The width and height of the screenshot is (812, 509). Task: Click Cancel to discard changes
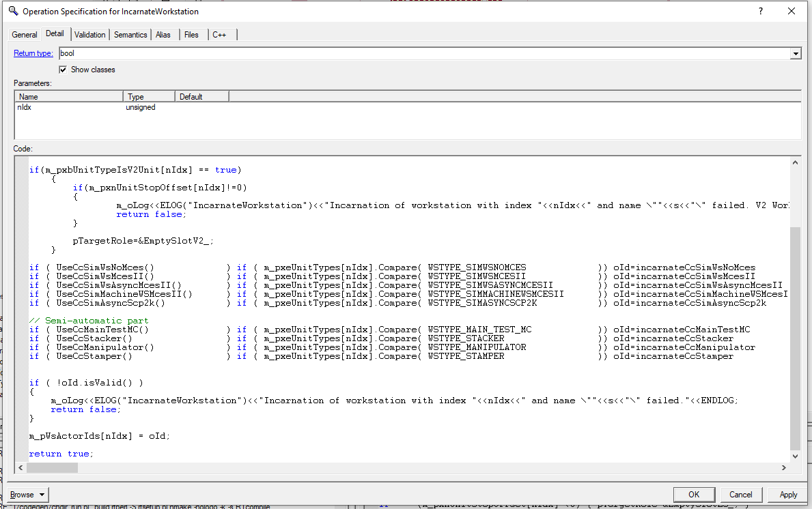[x=742, y=495]
